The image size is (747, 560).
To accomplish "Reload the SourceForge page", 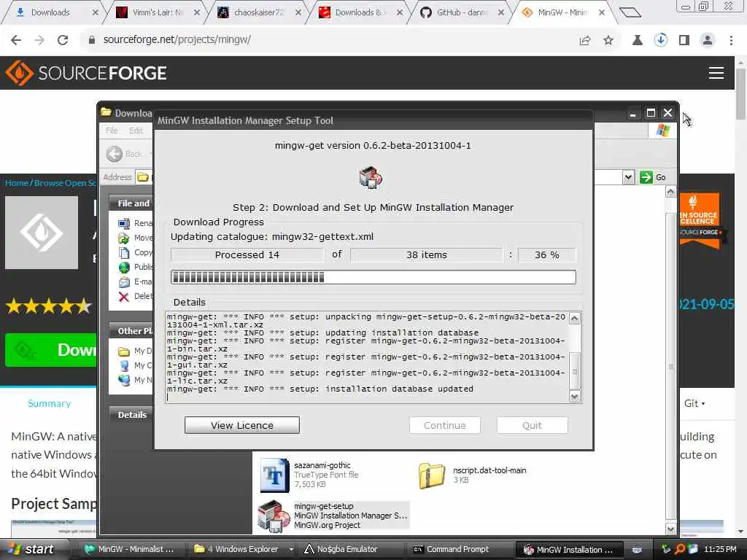I will 63,40.
